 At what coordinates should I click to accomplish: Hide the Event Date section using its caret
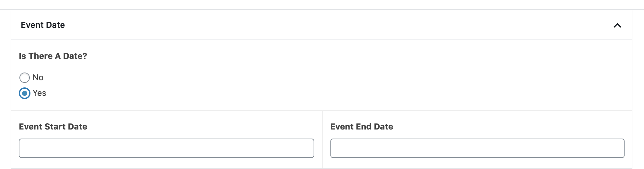click(x=617, y=25)
